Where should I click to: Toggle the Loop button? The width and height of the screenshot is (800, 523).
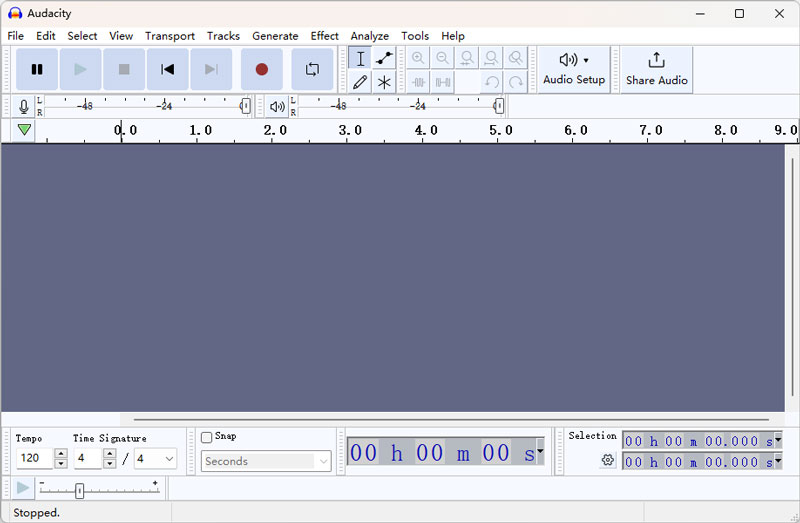click(313, 69)
